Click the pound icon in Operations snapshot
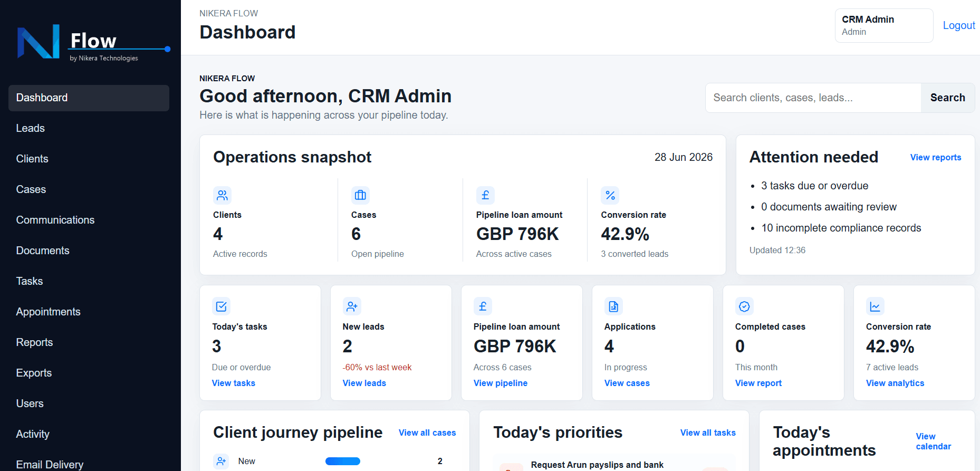 (x=485, y=195)
